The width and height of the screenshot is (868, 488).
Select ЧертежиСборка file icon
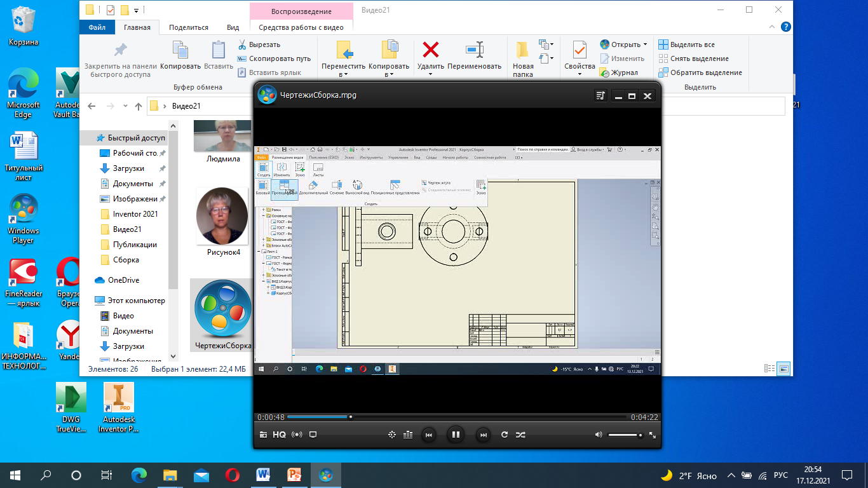pyautogui.click(x=222, y=308)
